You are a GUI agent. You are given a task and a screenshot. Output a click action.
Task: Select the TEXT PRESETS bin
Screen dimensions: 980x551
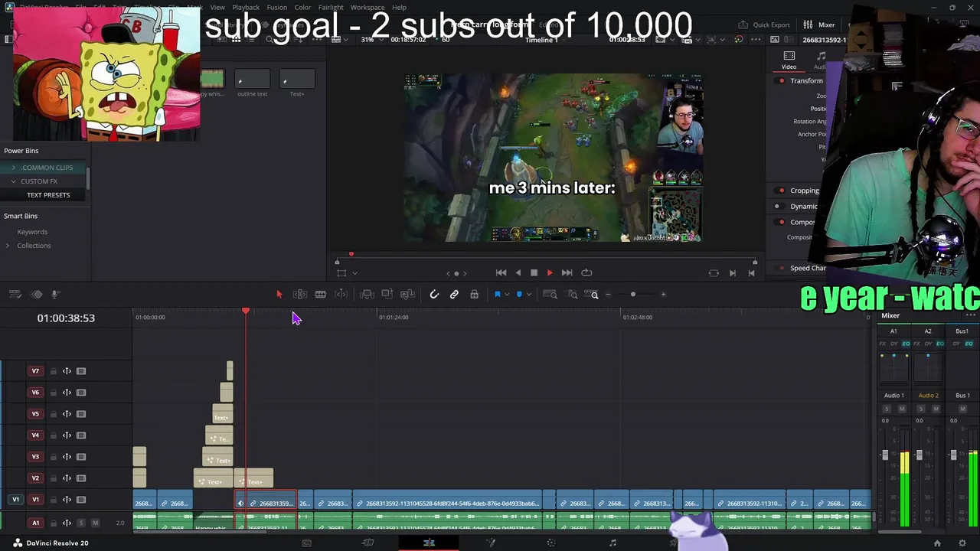[x=48, y=195]
